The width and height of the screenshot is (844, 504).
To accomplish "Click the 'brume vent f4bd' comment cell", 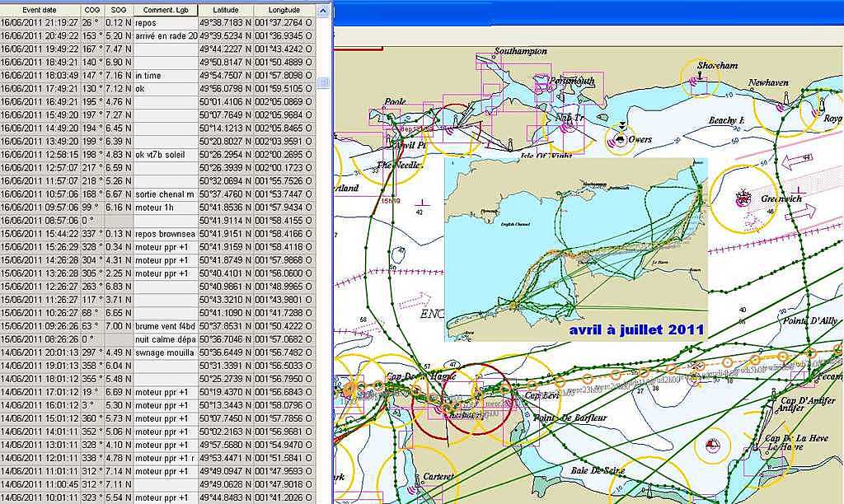I will click(x=165, y=326).
